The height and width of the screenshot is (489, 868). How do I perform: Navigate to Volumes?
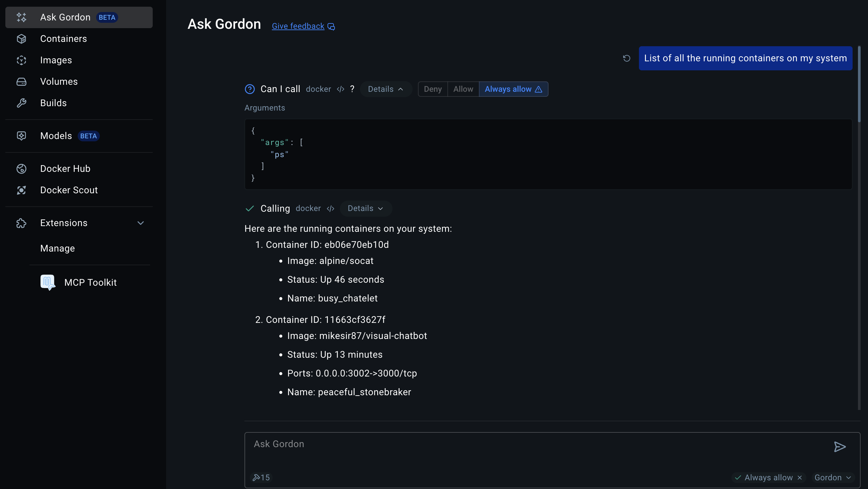click(x=79, y=82)
